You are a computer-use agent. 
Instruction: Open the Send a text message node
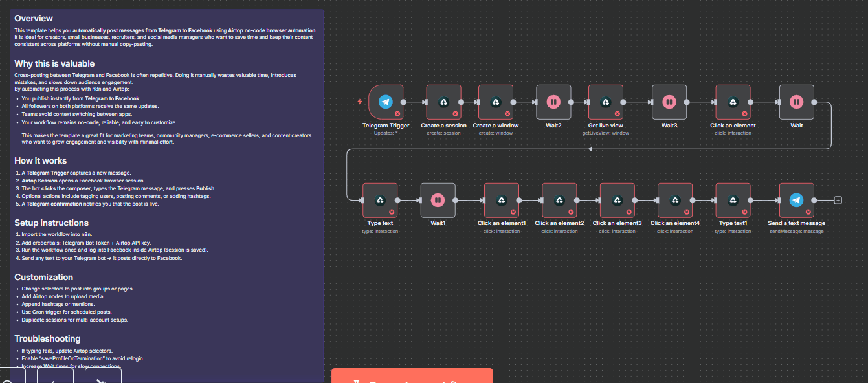pyautogui.click(x=796, y=201)
